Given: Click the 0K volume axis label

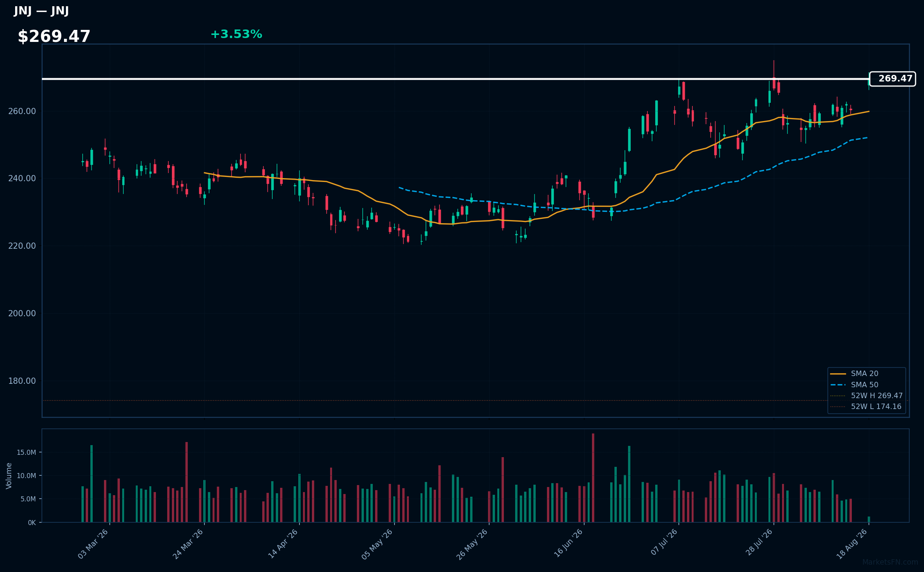Looking at the screenshot, I should 32,523.
